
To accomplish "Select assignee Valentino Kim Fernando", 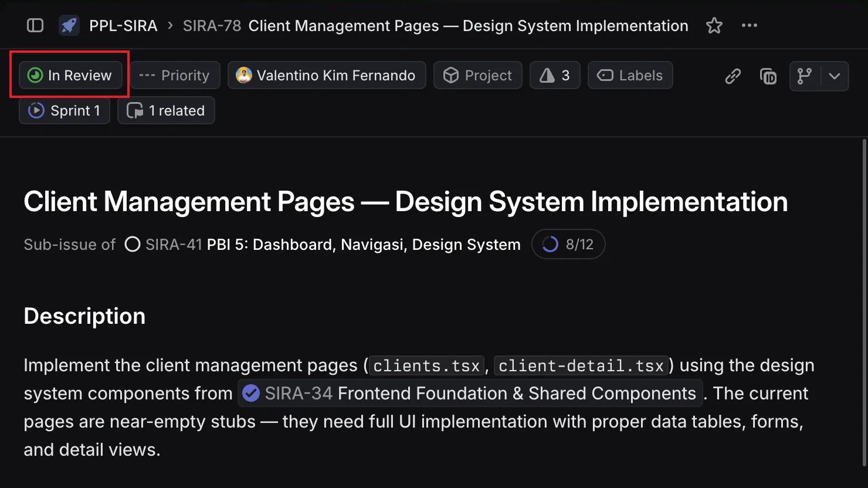I will point(327,75).
